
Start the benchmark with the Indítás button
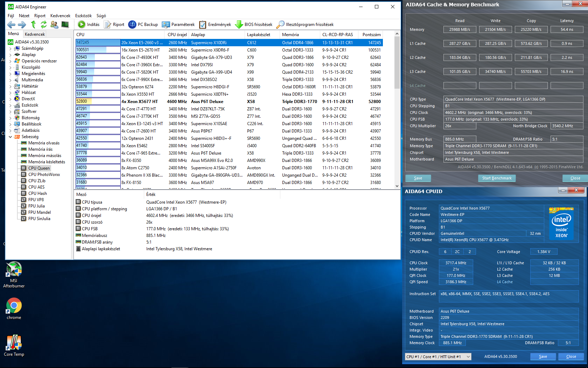click(x=89, y=25)
